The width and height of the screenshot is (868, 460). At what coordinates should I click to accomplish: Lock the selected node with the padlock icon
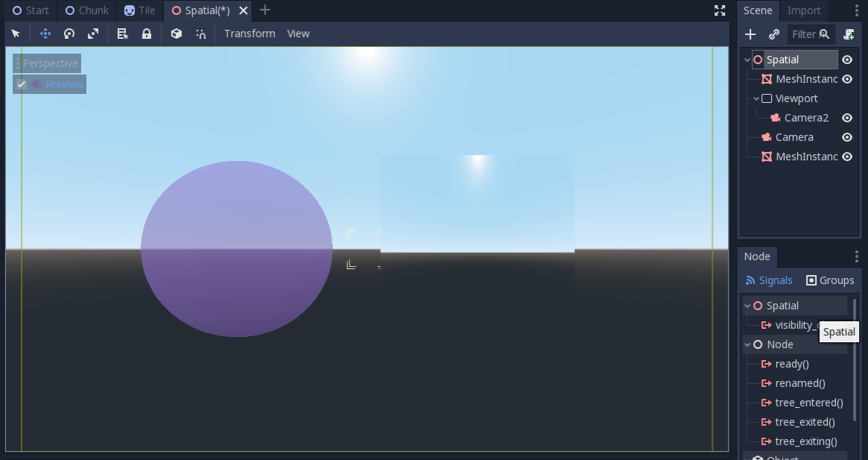(x=146, y=34)
